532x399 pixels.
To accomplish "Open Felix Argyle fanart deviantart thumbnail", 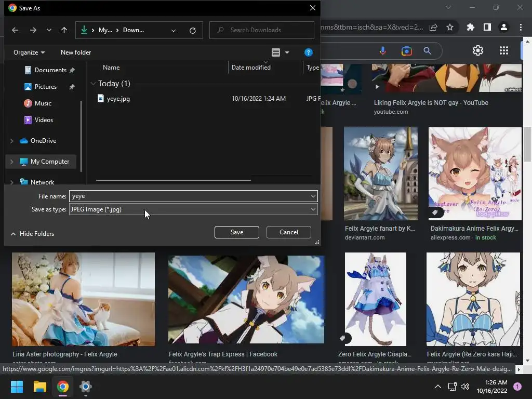I will 381,174.
